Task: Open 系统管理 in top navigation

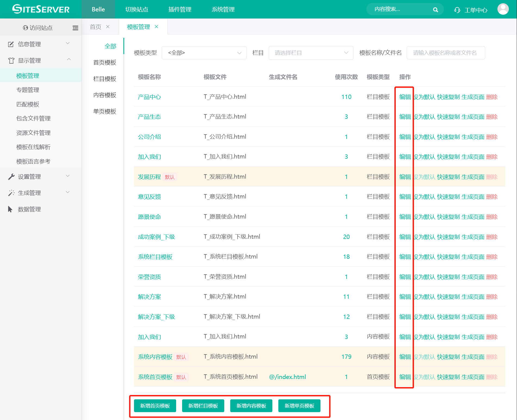Action: [223, 10]
